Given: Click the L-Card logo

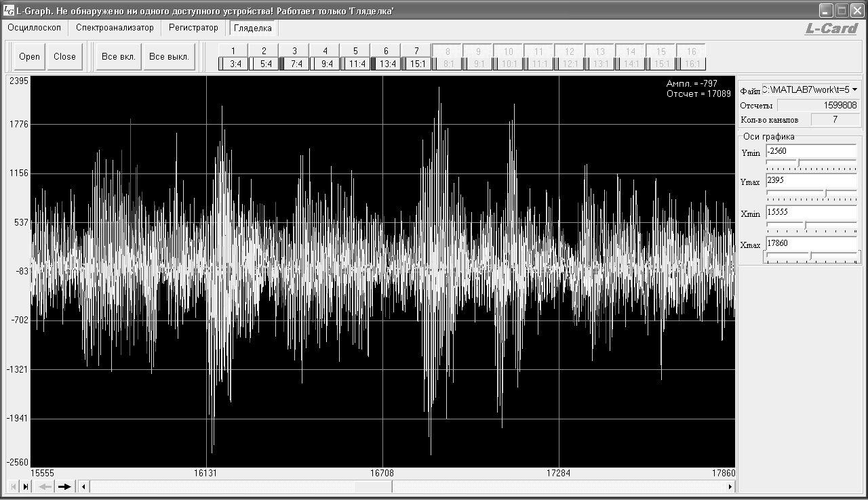Looking at the screenshot, I should pos(831,28).
